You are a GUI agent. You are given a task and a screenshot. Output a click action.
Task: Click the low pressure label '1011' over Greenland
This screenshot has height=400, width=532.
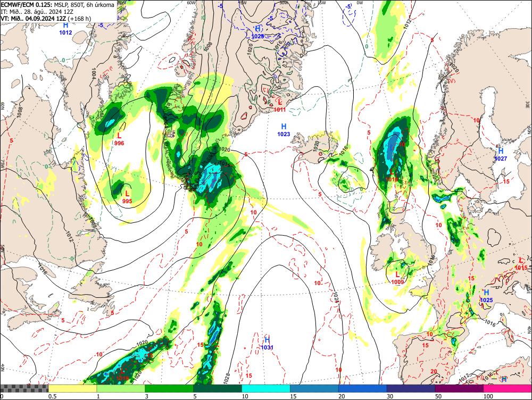[280, 110]
